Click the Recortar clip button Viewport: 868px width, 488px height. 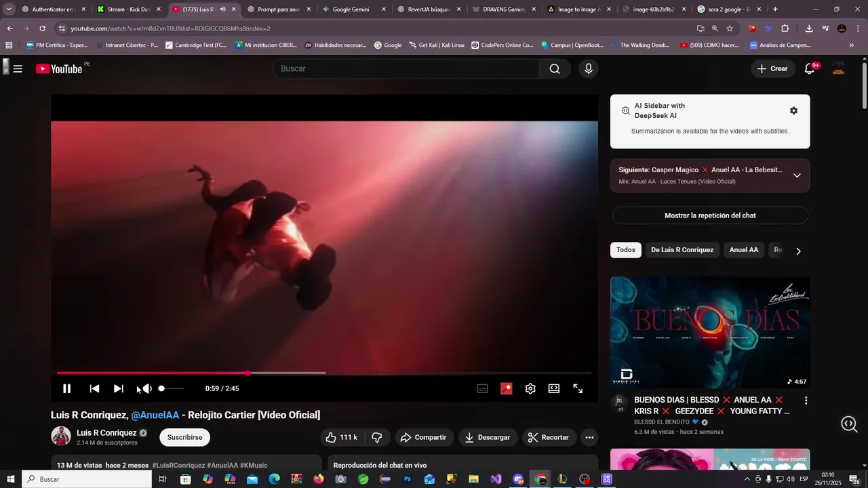click(548, 437)
